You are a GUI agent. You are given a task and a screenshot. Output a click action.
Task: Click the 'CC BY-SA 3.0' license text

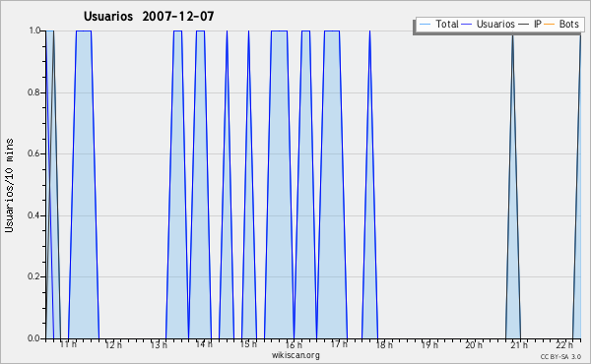[560, 357]
